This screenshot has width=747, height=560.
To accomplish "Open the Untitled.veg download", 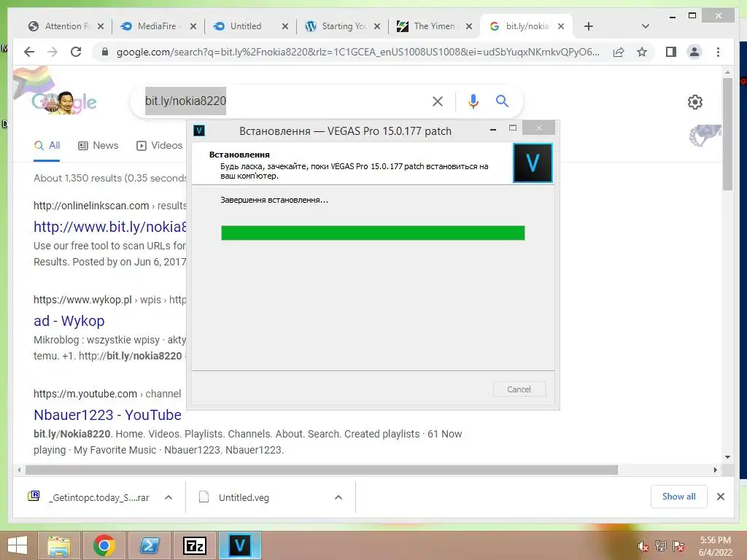I will click(x=234, y=497).
